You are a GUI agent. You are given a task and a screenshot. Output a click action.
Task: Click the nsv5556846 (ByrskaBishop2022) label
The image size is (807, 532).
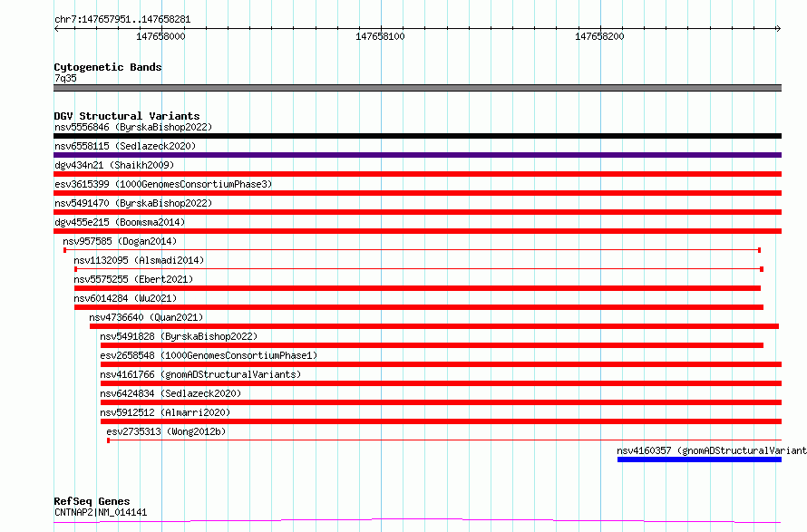[x=133, y=127]
